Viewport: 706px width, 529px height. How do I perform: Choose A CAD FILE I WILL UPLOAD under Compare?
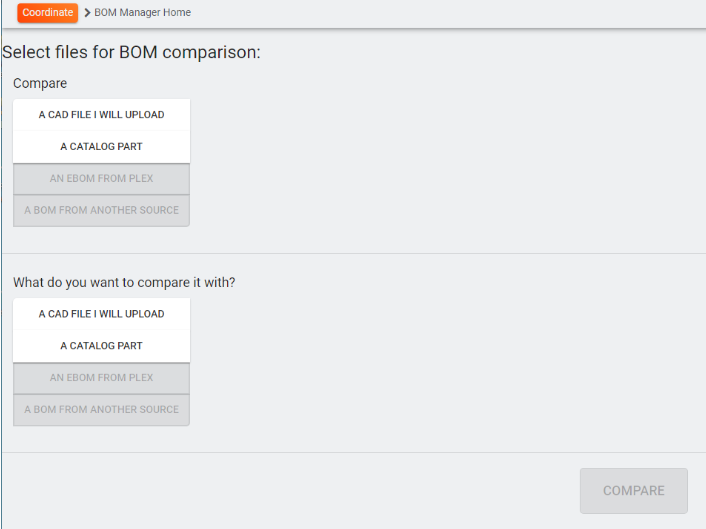[x=101, y=115]
